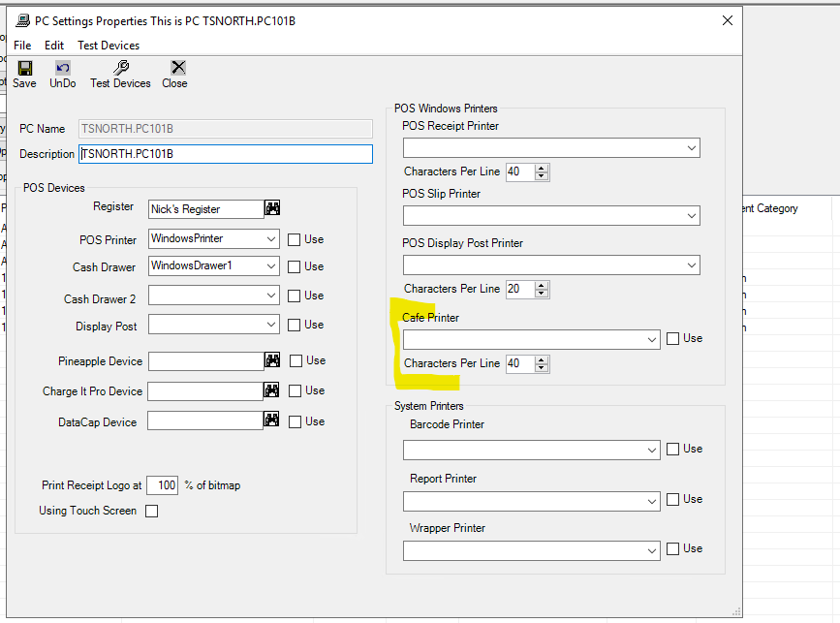Close the PC Settings Properties window
This screenshot has height=623, width=840.
tap(727, 20)
